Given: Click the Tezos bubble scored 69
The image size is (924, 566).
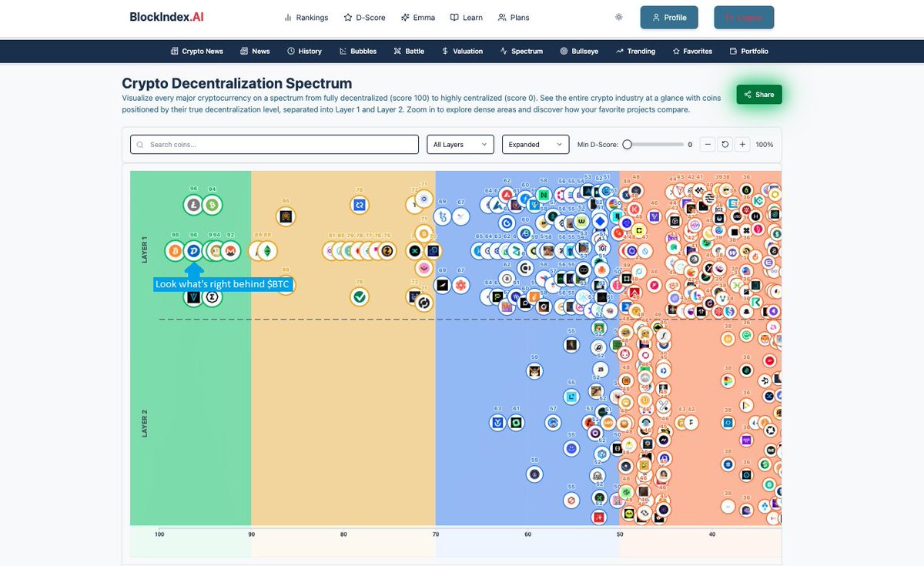Looking at the screenshot, I should [x=442, y=216].
